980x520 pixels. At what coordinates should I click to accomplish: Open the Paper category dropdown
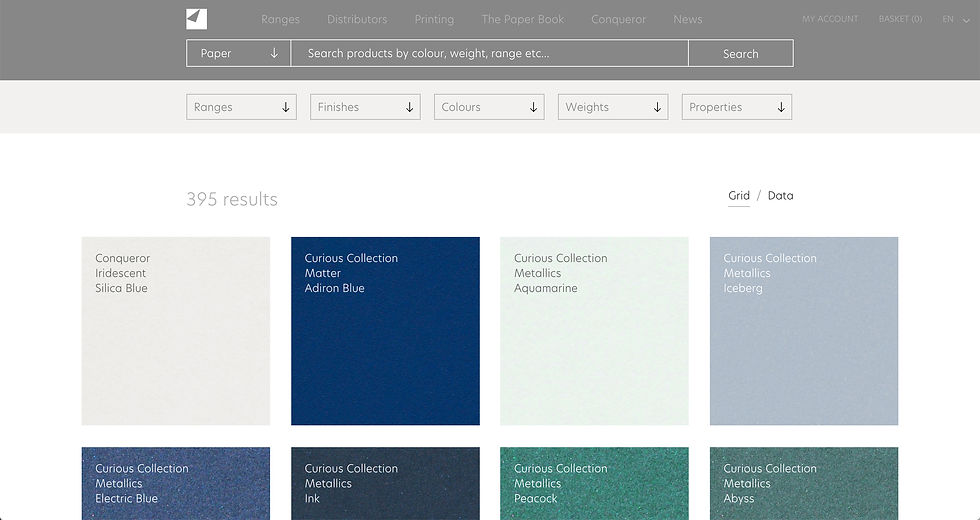click(239, 53)
